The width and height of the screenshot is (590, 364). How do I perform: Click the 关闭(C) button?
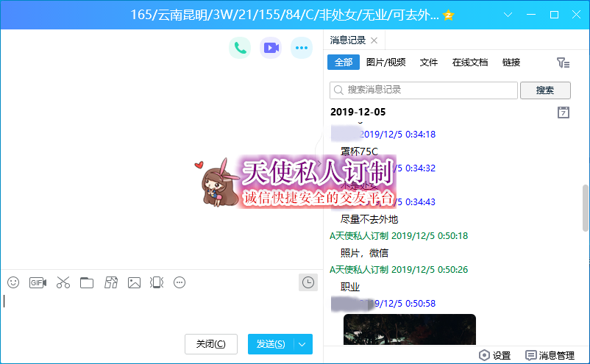click(x=211, y=344)
